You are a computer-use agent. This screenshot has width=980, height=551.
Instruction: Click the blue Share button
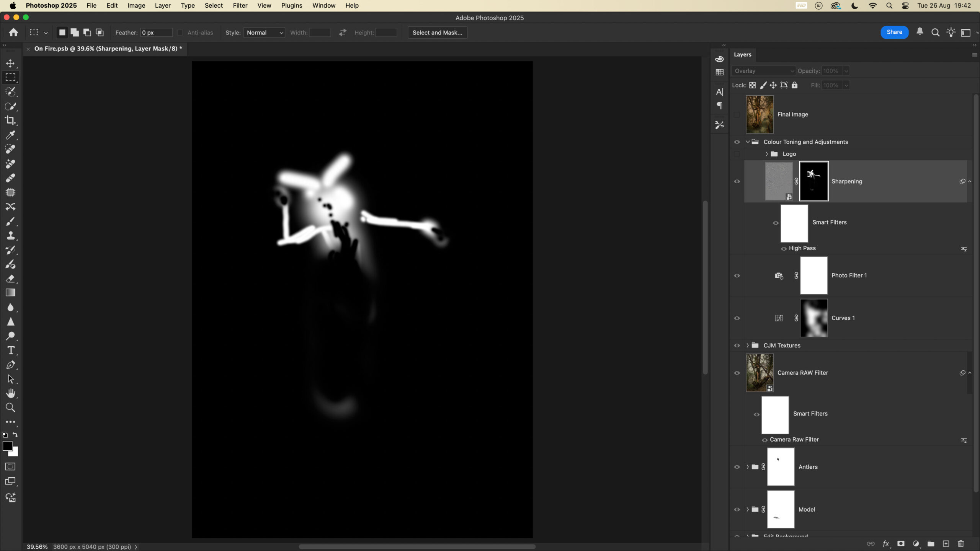click(894, 32)
